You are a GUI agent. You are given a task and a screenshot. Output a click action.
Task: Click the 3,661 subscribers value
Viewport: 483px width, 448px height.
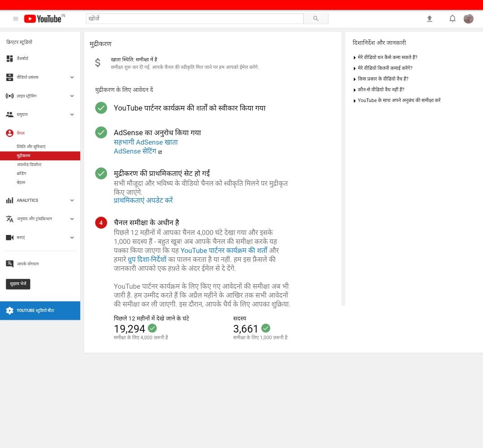246,329
